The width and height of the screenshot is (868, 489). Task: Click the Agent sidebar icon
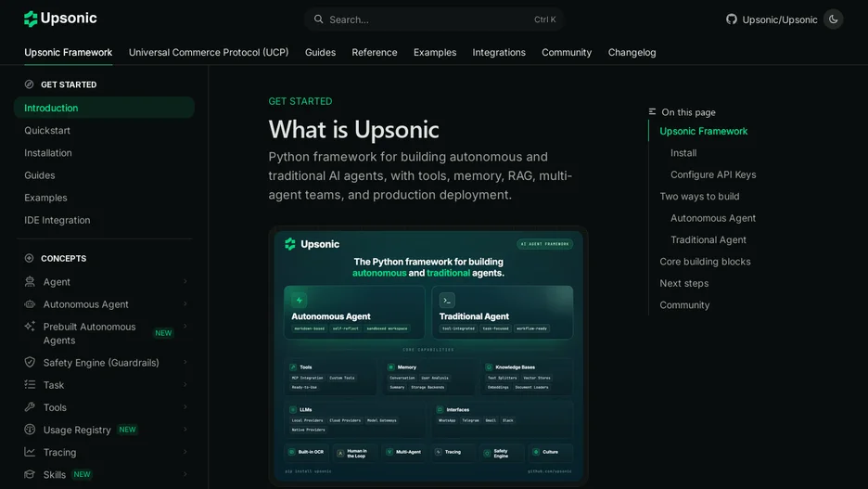click(30, 281)
